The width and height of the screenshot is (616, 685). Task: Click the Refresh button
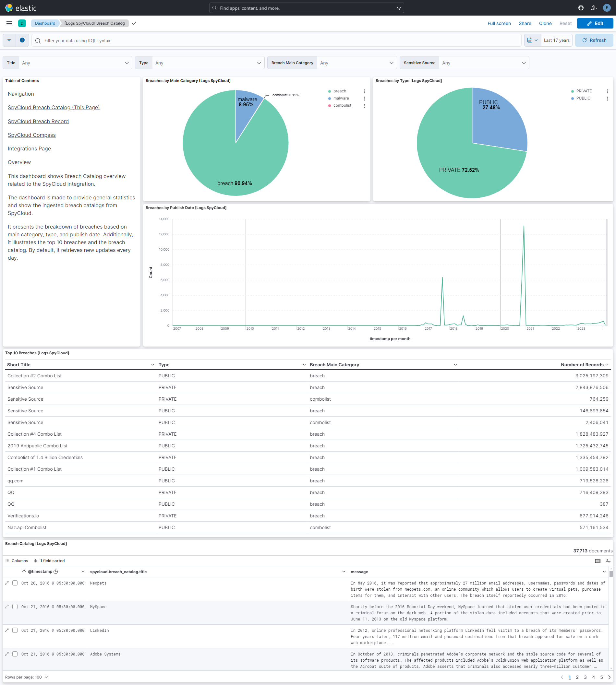tap(594, 40)
